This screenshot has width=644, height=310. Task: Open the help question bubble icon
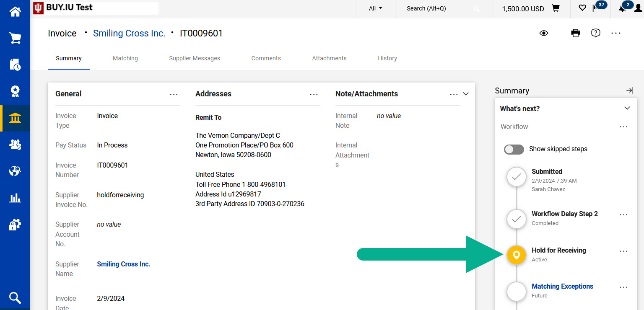596,33
